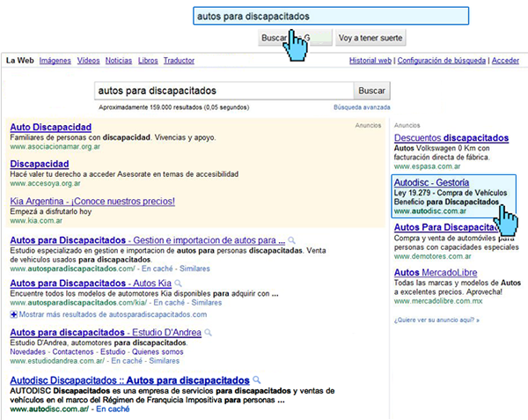
Task: Open the Libros tab
Action: 148,61
